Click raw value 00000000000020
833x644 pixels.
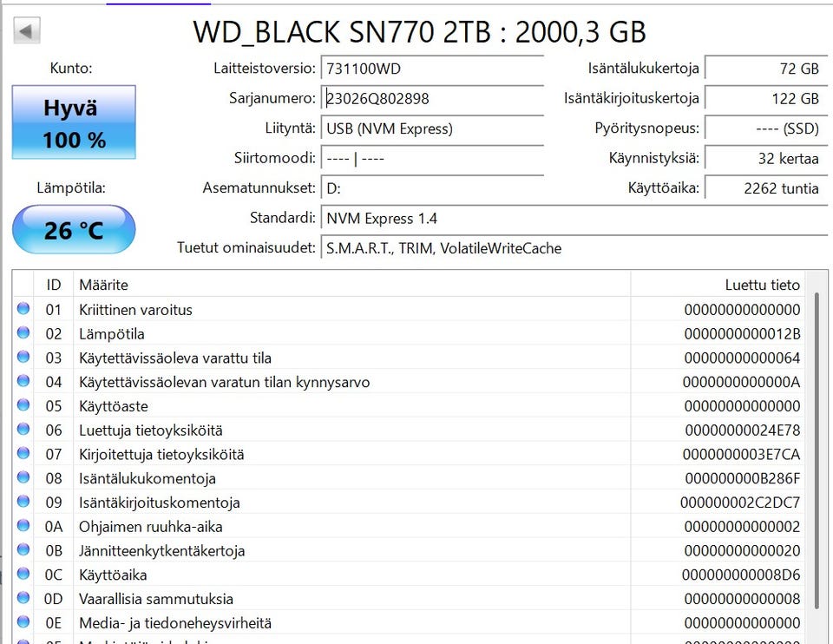[x=742, y=550]
